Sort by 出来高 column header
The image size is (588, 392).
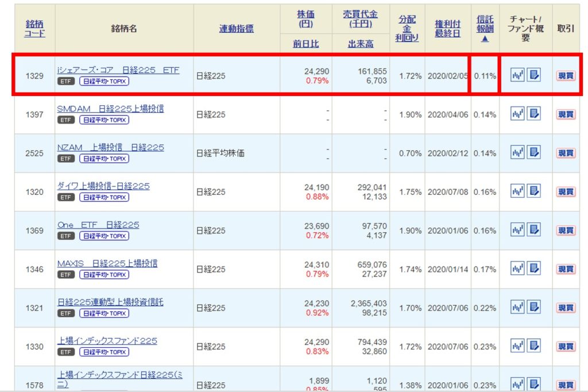[361, 44]
